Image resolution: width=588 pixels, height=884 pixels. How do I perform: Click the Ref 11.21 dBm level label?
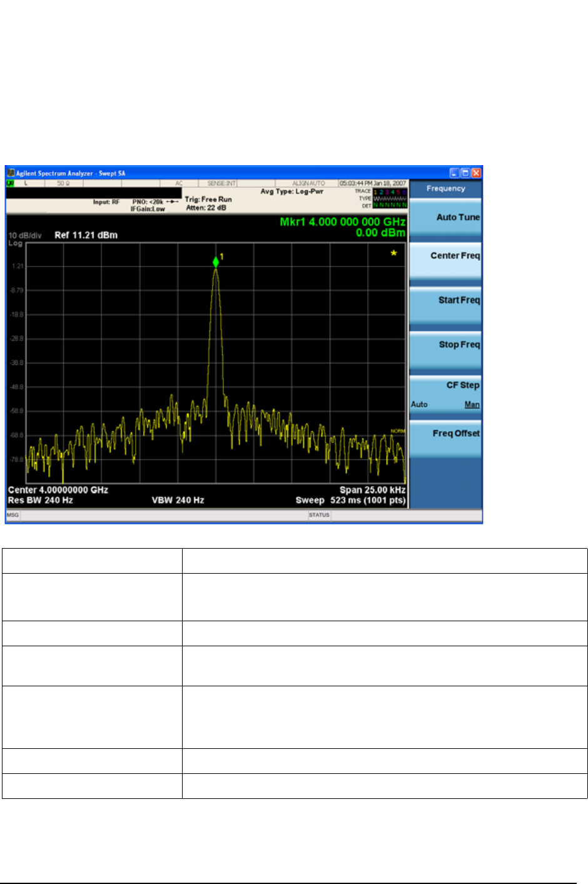86,235
